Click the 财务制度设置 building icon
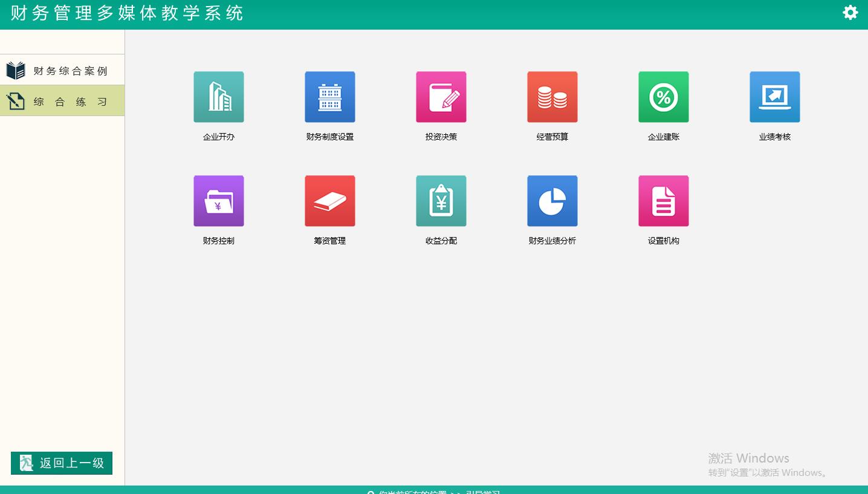This screenshot has width=868, height=494. (329, 97)
